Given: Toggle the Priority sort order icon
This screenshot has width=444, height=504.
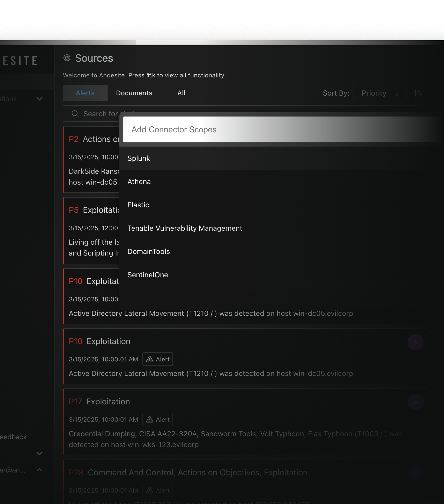Looking at the screenshot, I should click(x=394, y=93).
